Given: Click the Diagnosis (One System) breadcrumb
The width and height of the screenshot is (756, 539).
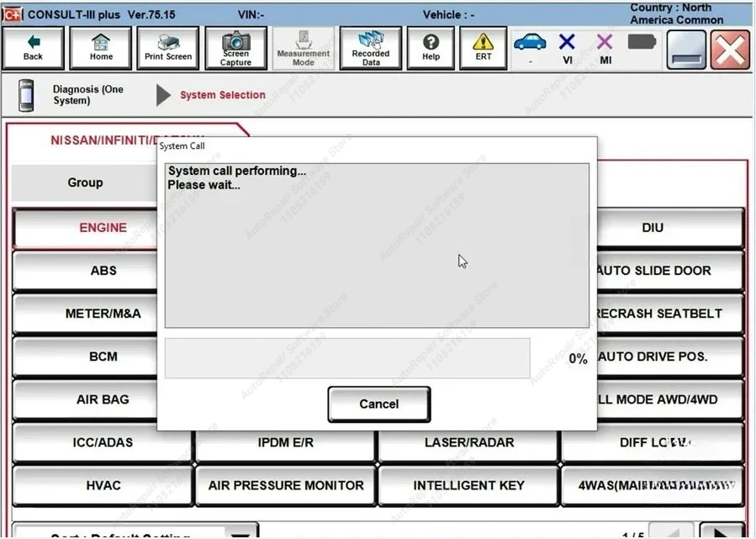Looking at the screenshot, I should [84, 94].
